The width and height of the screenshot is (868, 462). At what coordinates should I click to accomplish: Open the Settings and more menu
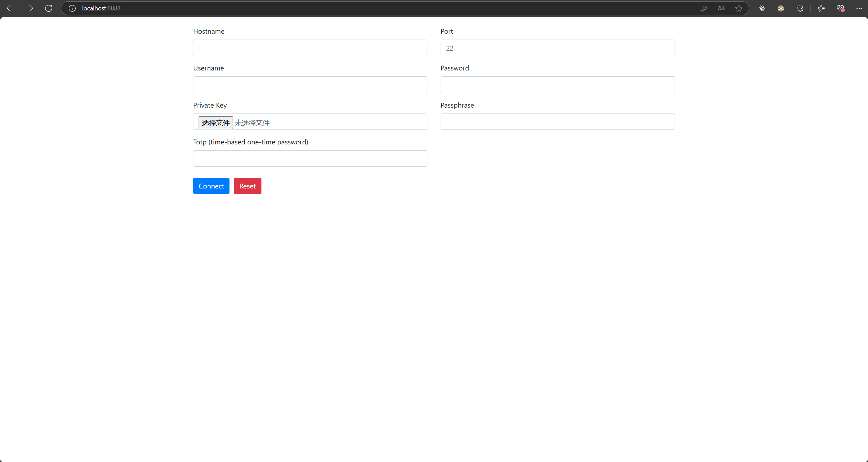point(859,8)
